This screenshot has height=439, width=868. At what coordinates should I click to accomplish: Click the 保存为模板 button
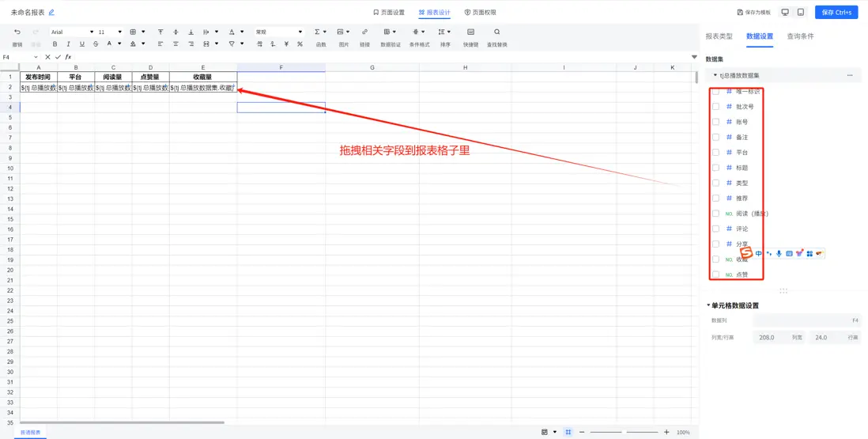754,12
